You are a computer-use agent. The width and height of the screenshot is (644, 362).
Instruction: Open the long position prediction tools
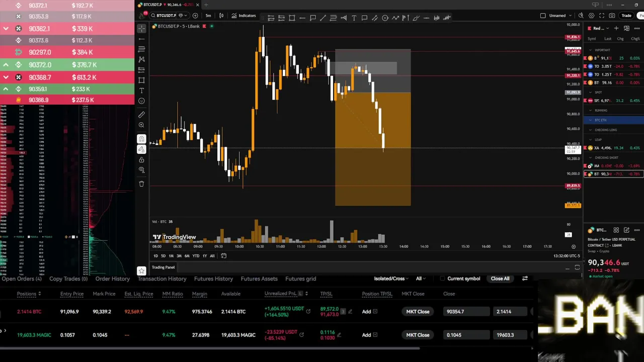(141, 70)
